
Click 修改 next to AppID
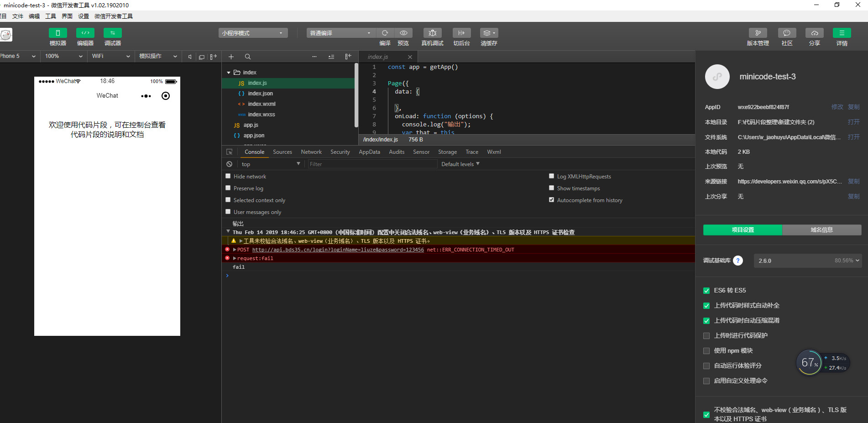click(x=837, y=107)
